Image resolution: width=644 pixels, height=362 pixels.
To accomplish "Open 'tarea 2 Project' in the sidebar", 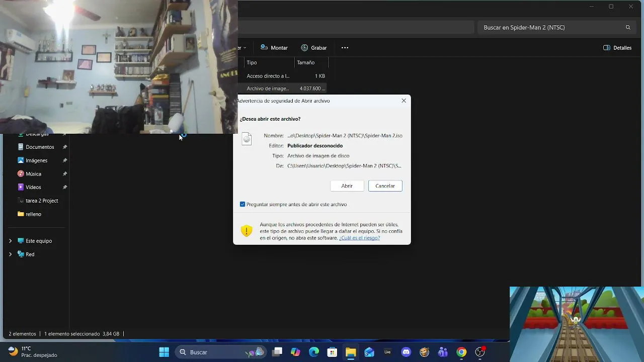I will 42,201.
